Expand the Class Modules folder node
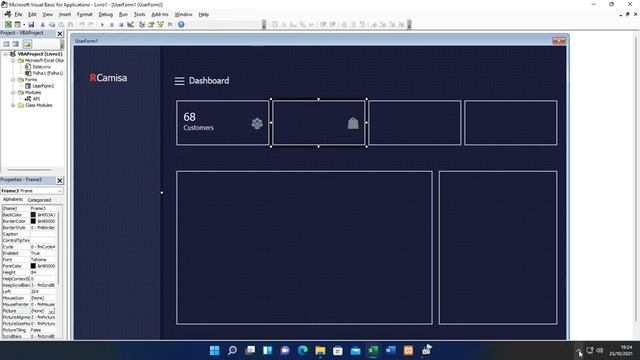The height and width of the screenshot is (360, 640). tap(13, 105)
